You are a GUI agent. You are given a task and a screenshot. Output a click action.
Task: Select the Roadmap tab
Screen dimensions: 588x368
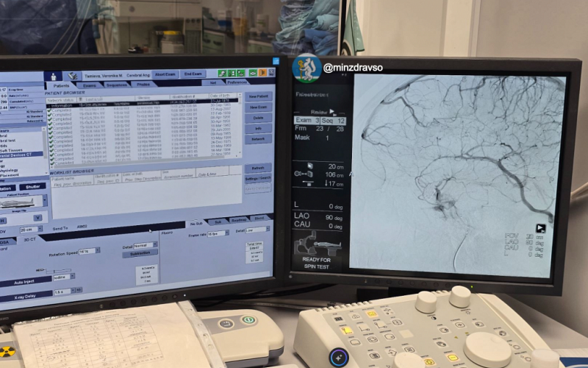(x=238, y=220)
